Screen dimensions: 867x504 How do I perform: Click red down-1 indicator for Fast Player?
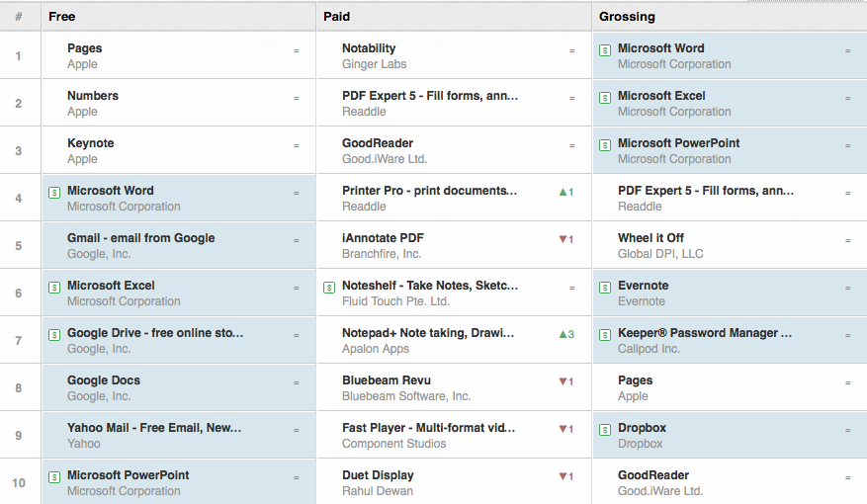point(566,430)
